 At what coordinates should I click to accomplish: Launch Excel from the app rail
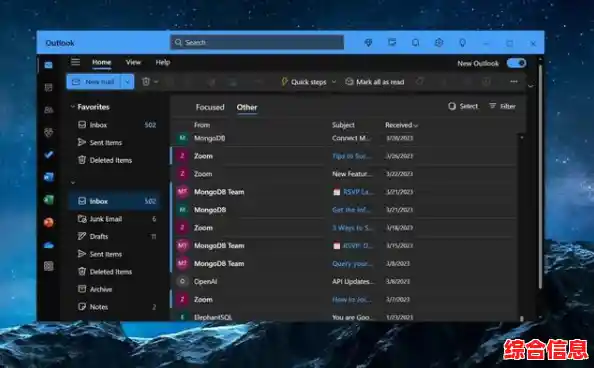48,200
